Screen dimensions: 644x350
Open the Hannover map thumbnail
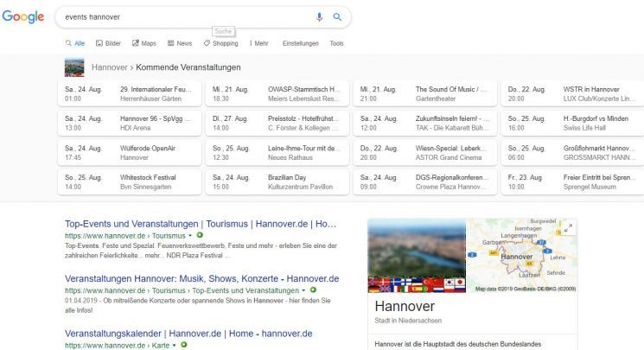[x=521, y=255]
